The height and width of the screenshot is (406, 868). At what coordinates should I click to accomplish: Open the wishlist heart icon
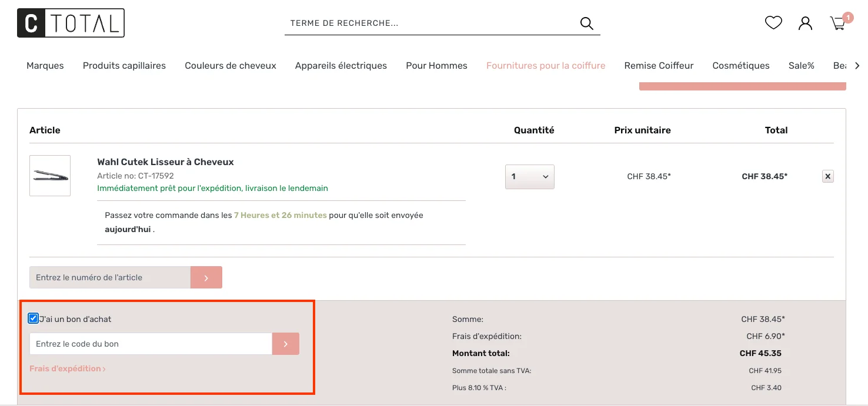pyautogui.click(x=773, y=22)
